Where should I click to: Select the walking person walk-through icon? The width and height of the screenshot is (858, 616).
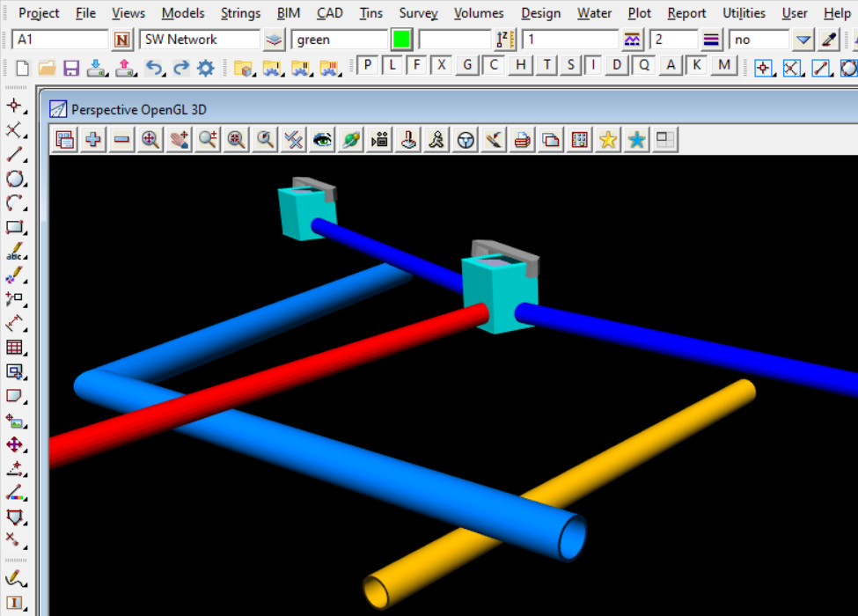pos(436,140)
